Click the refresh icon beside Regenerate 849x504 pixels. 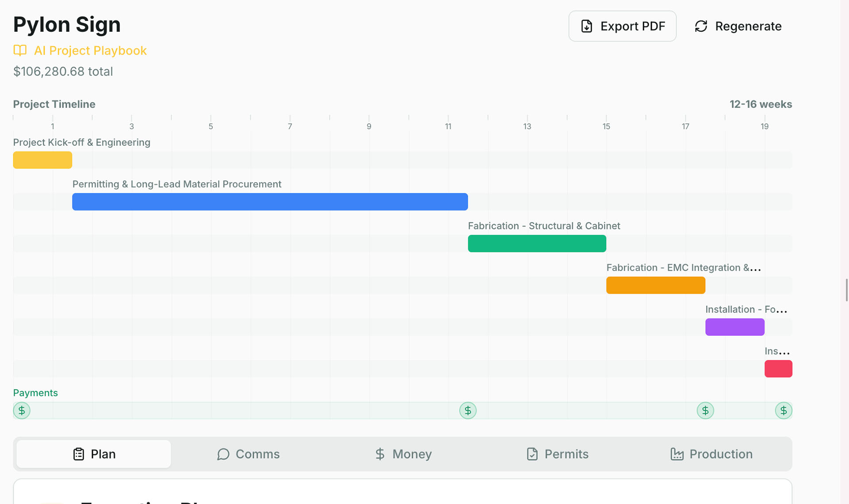tap(701, 26)
